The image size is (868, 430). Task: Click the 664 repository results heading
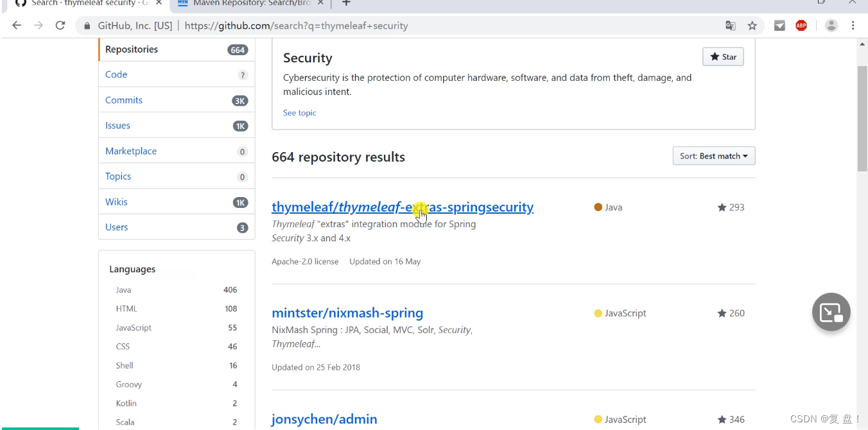point(338,157)
